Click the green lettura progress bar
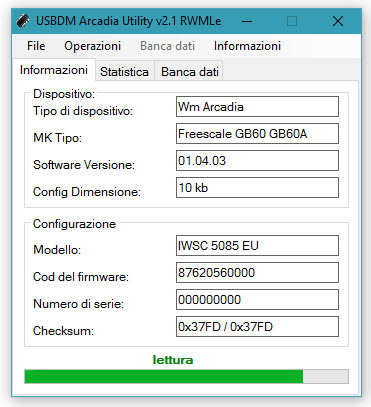371x407 pixels. [186, 376]
